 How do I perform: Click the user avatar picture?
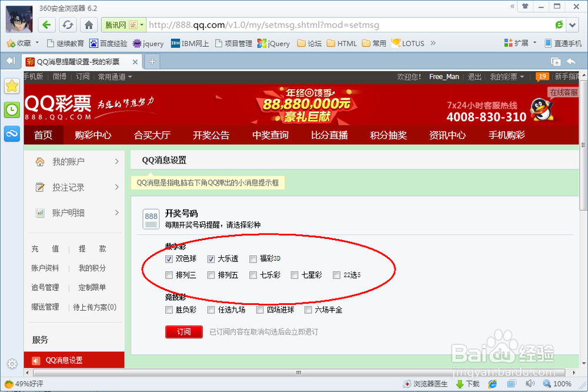pyautogui.click(x=19, y=19)
